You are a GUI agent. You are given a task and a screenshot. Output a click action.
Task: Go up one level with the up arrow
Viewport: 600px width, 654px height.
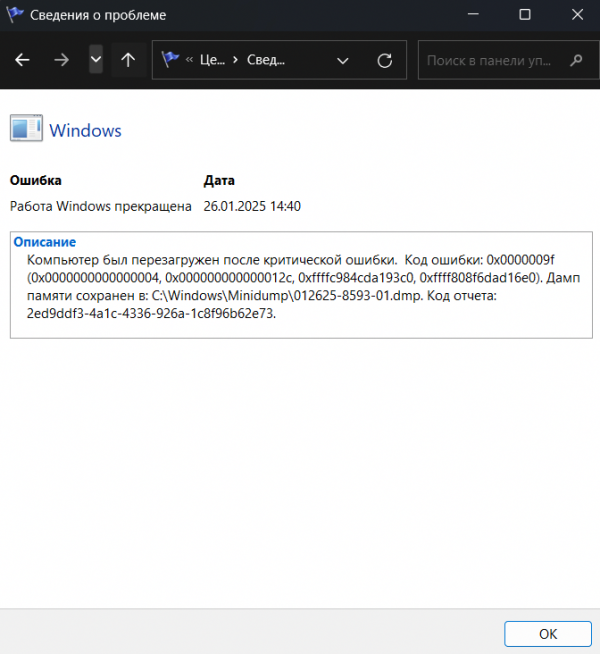128,60
